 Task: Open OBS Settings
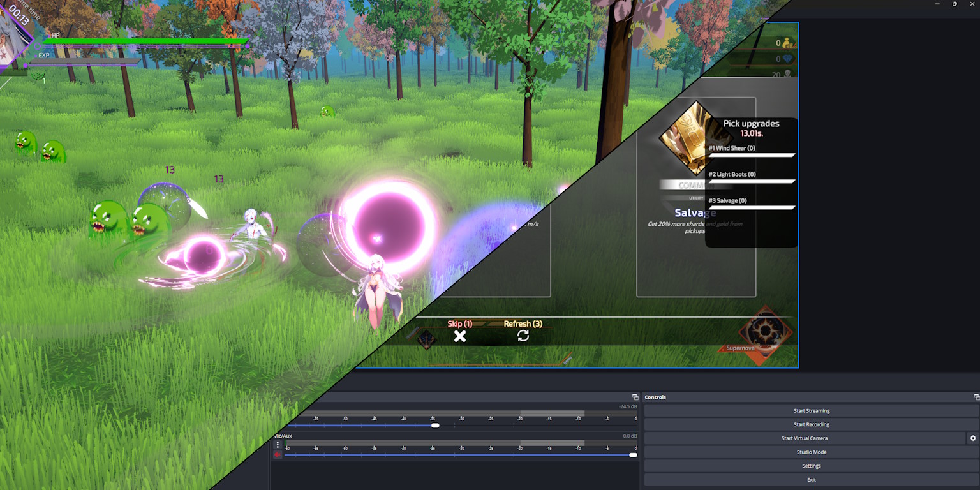coord(811,466)
